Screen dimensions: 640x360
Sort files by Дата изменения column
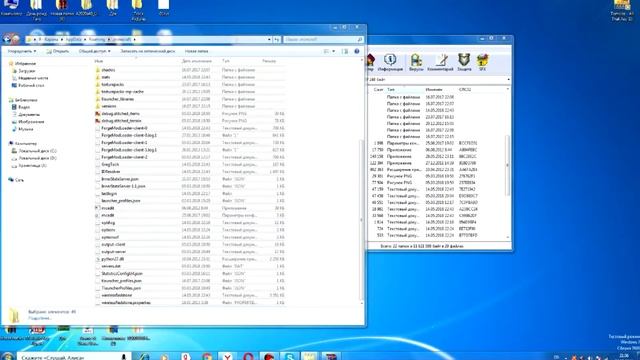pos(197,61)
